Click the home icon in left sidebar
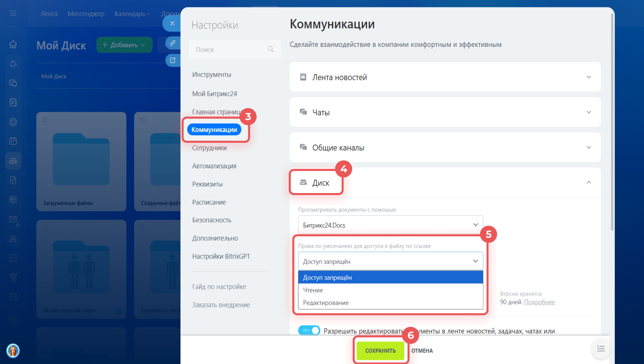Screen dimensions: 644x364 (x=13, y=44)
